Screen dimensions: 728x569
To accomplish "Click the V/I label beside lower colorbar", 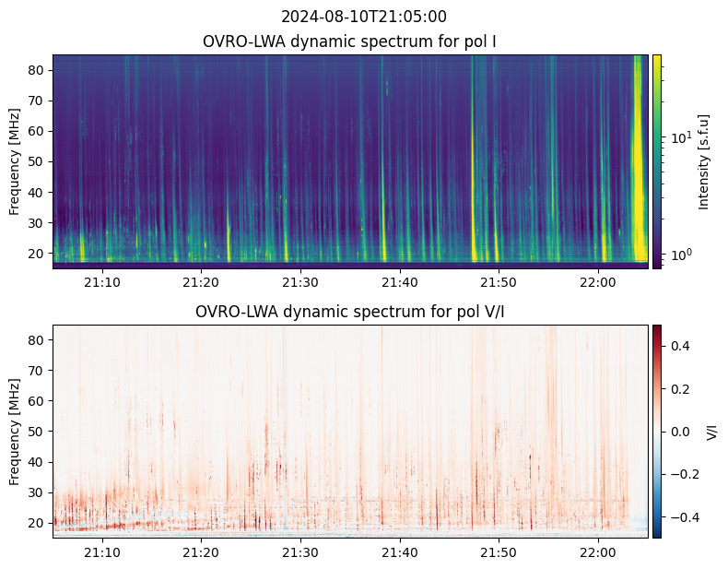I will coord(711,432).
